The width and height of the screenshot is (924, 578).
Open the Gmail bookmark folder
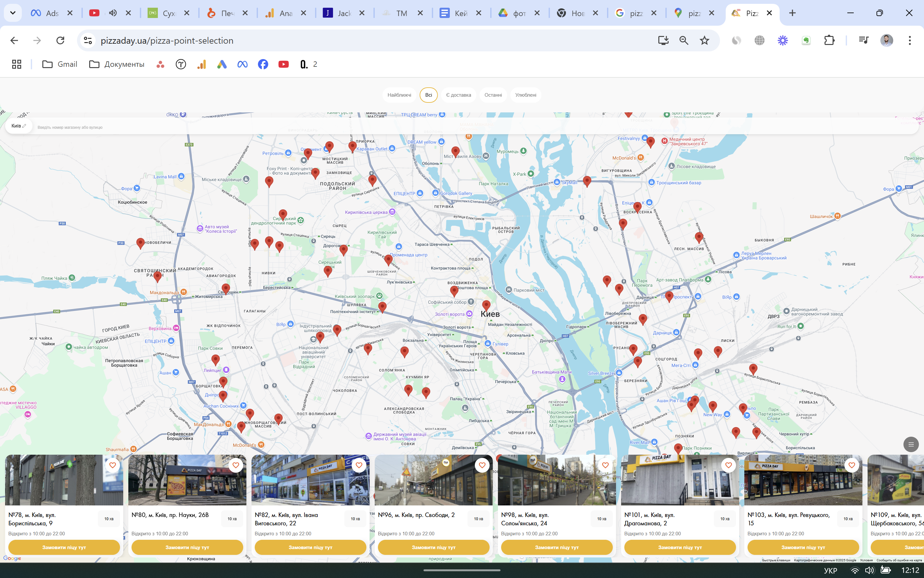60,64
